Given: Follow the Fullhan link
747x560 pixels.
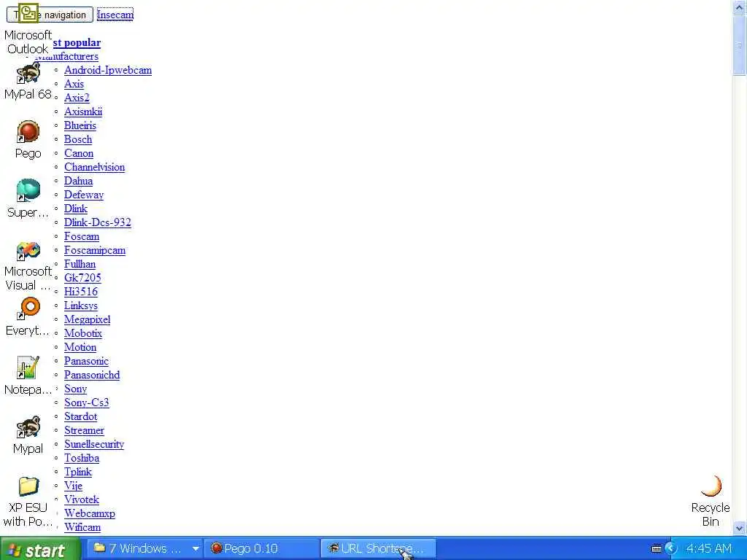Looking at the screenshot, I should [80, 264].
